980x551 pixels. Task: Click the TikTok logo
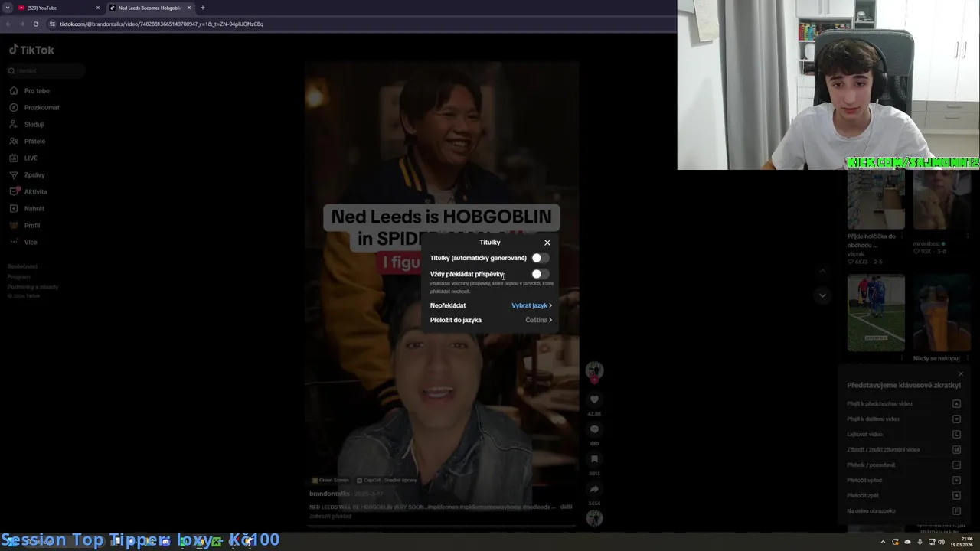(31, 50)
